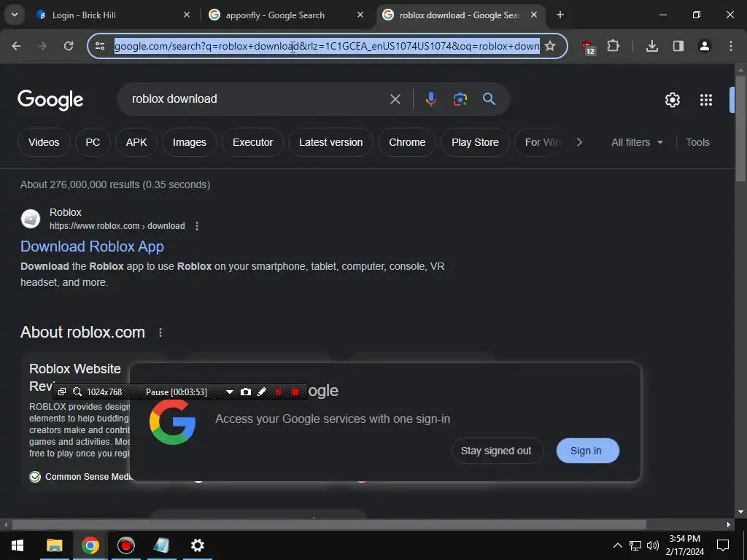Click the recorder magnifier zoom icon
This screenshot has width=747, height=560.
[77, 392]
